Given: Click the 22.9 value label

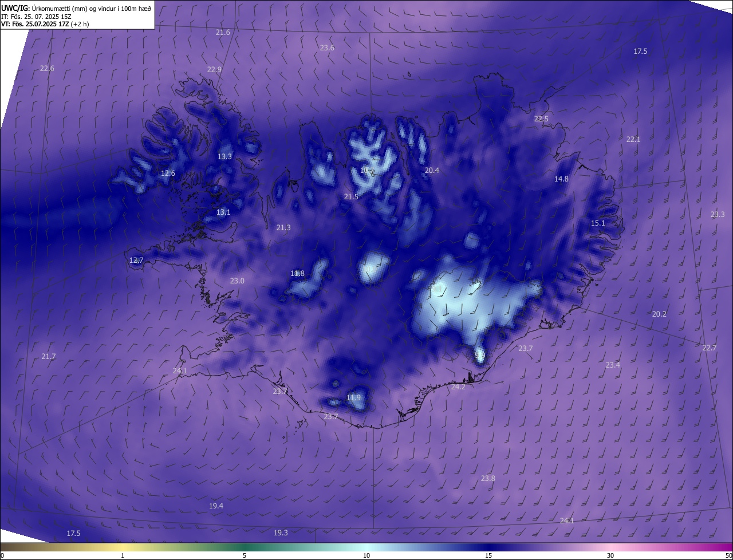Looking at the screenshot, I should click(x=214, y=70).
